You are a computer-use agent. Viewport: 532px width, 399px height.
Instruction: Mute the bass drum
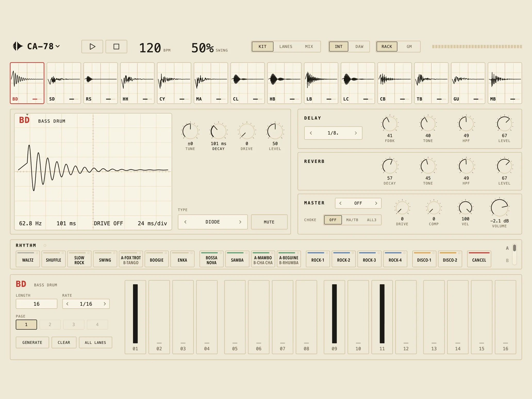(x=269, y=222)
